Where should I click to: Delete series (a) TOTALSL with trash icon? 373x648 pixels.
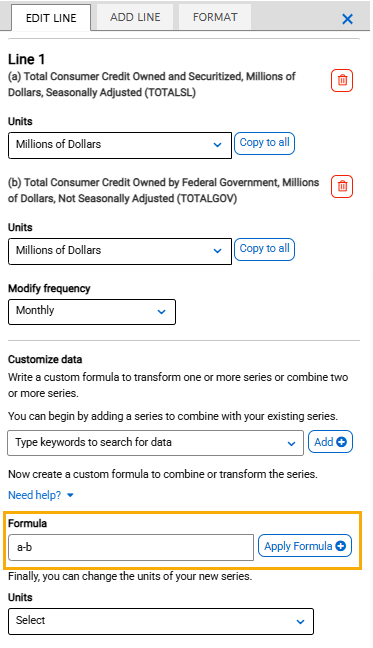(x=342, y=80)
